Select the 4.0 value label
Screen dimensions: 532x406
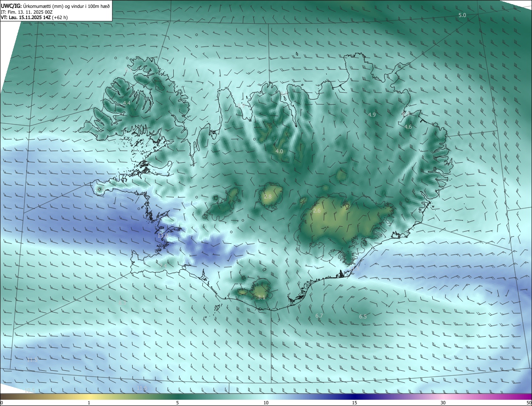pyautogui.click(x=279, y=152)
